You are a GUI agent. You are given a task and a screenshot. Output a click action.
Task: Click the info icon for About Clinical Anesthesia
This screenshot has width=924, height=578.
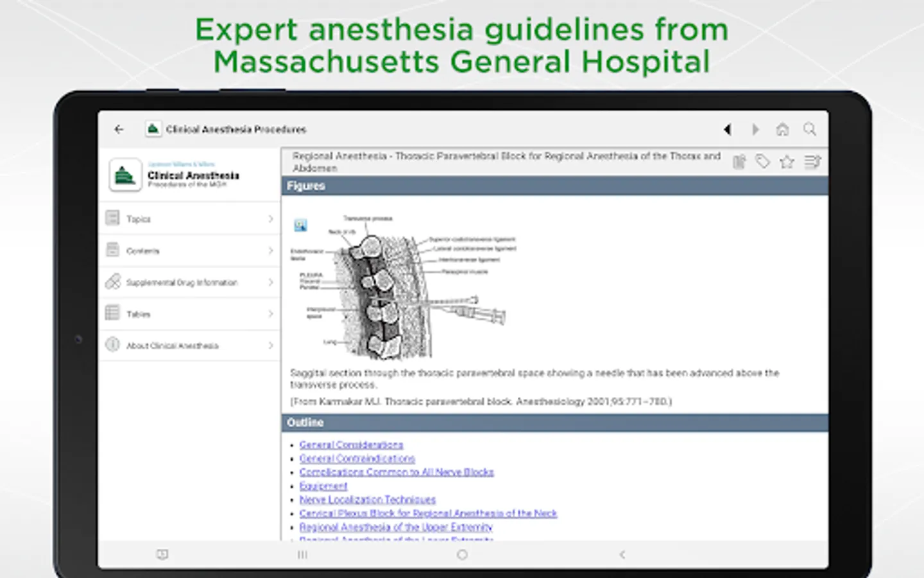[112, 345]
